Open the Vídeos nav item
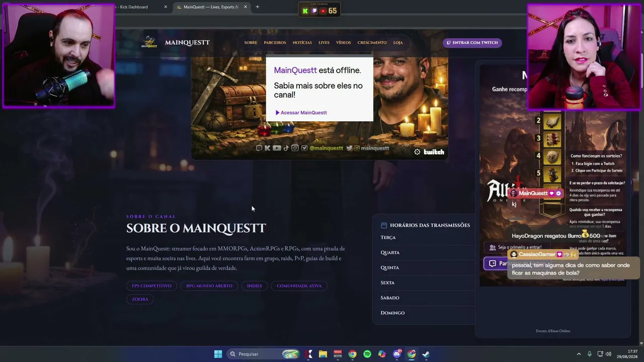 344,43
